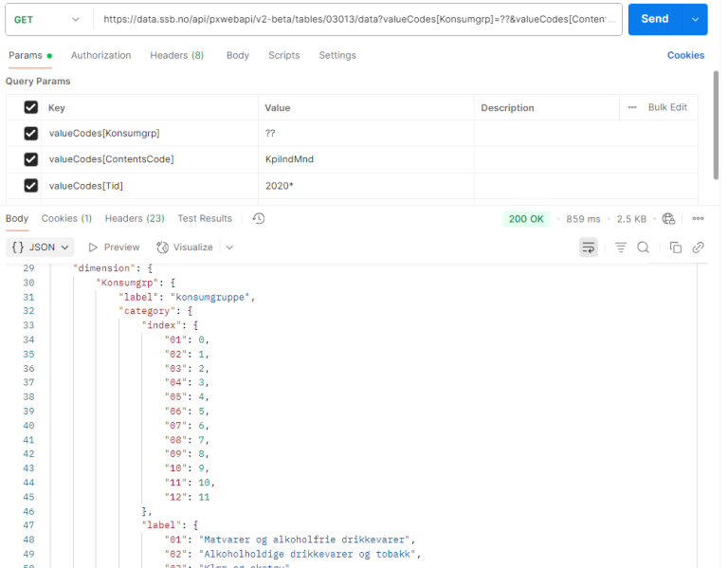Click the params panel vertical scrollbar
This screenshot has height=568, width=728.
pyautogui.click(x=716, y=125)
